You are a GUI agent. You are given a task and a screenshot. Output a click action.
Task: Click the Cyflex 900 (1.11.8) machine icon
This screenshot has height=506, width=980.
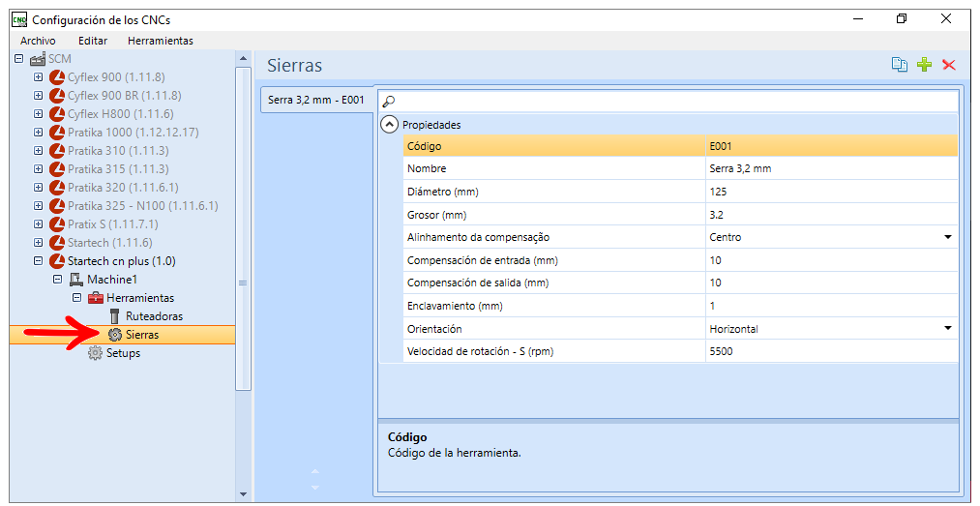[57, 77]
